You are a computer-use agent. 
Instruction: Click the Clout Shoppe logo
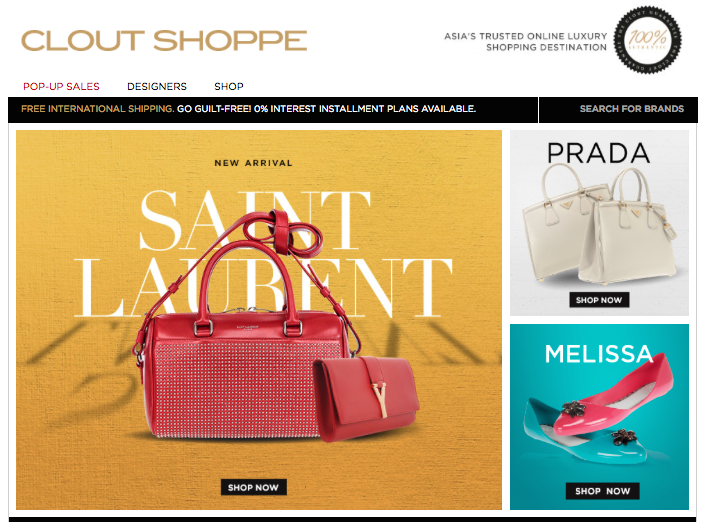(164, 41)
